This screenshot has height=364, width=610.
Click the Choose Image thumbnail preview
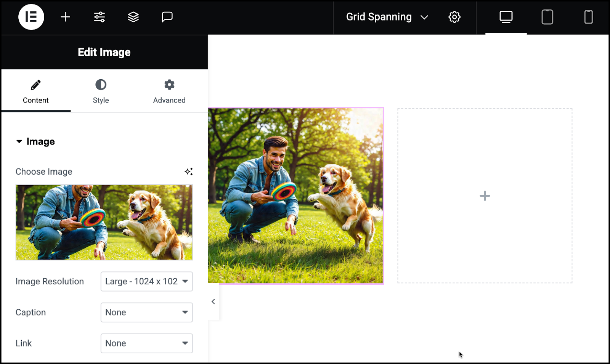(104, 222)
